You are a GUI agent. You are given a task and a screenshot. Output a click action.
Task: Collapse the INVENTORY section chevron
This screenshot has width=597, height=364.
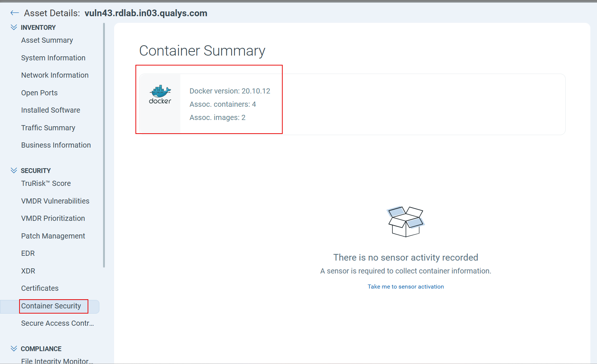[14, 27]
